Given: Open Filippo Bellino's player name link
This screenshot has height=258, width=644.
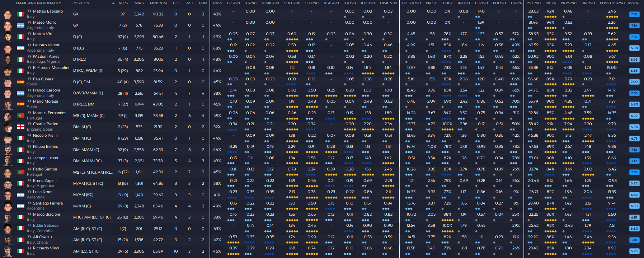Looking at the screenshot, I should click(46, 147).
